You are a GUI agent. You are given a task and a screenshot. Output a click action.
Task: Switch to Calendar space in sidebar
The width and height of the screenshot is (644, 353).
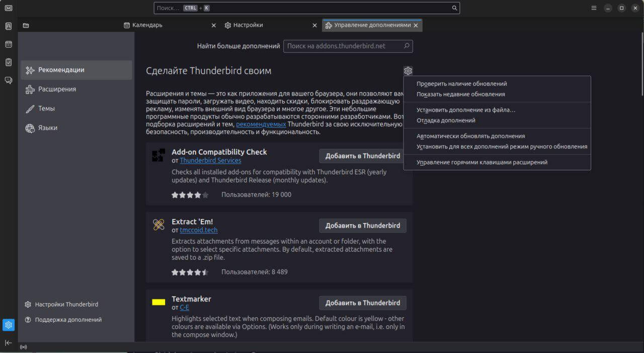[x=9, y=44]
